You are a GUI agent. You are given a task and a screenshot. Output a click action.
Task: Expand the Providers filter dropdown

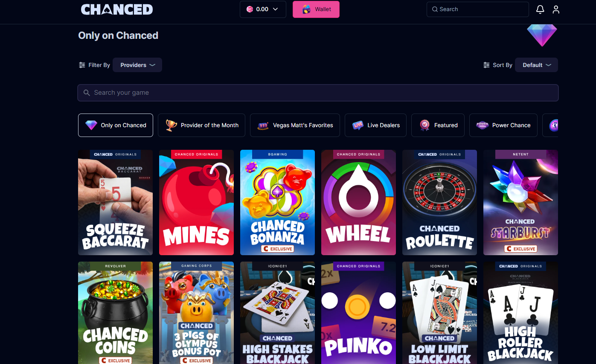coord(137,65)
